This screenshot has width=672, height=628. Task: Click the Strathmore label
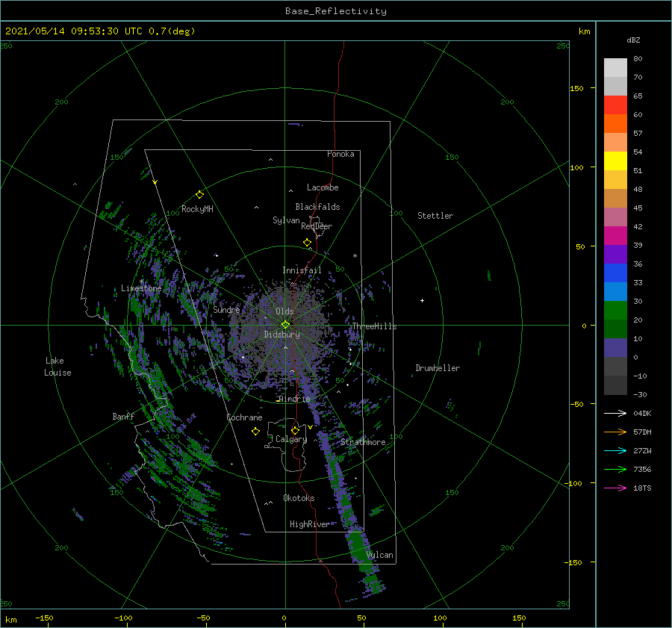coord(363,442)
